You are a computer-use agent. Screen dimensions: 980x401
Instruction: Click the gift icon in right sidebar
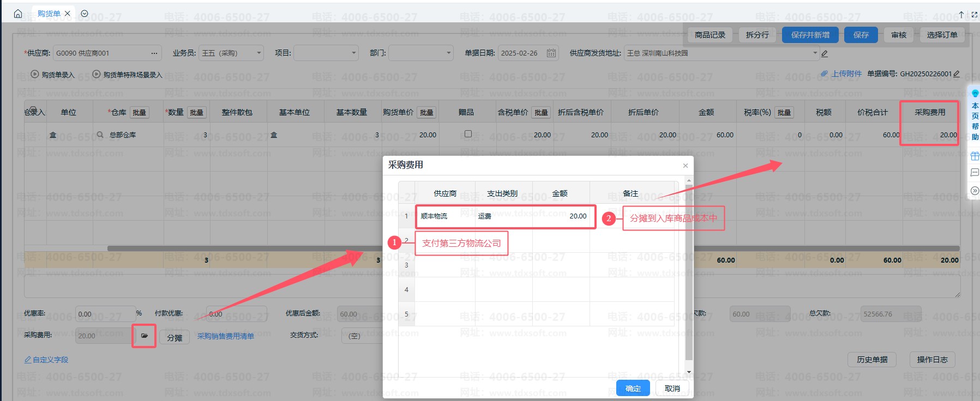coord(975,156)
